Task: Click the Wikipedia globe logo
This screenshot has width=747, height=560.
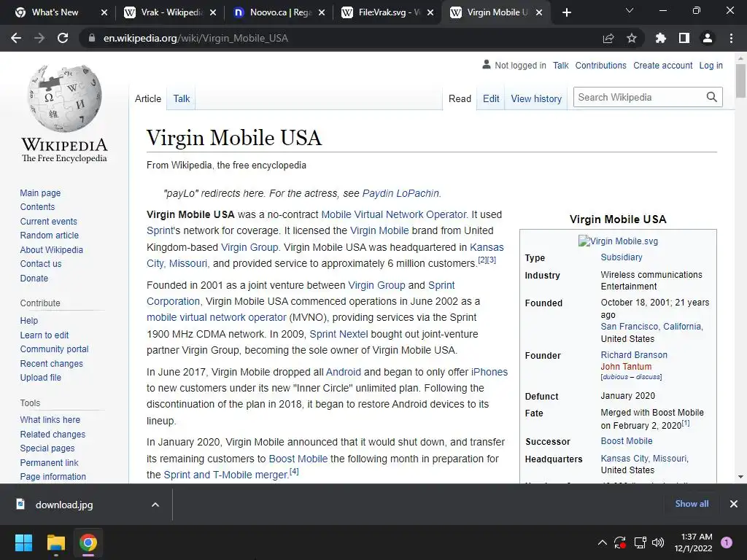Action: pyautogui.click(x=64, y=98)
